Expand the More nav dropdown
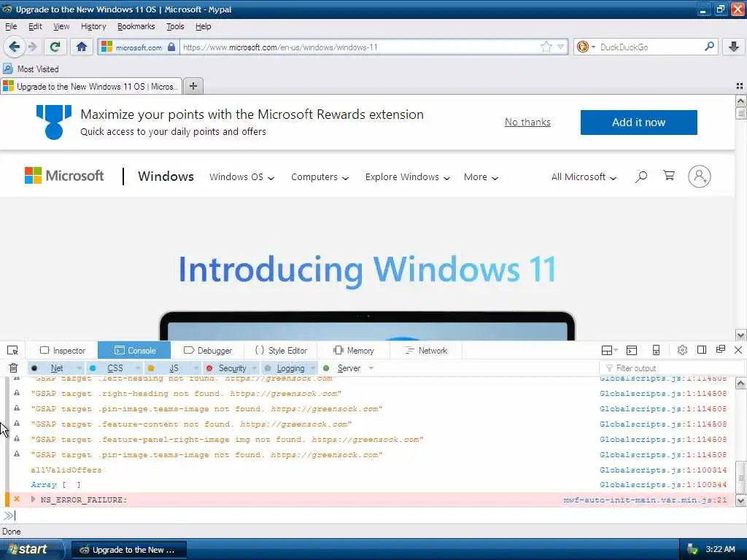 pos(481,176)
